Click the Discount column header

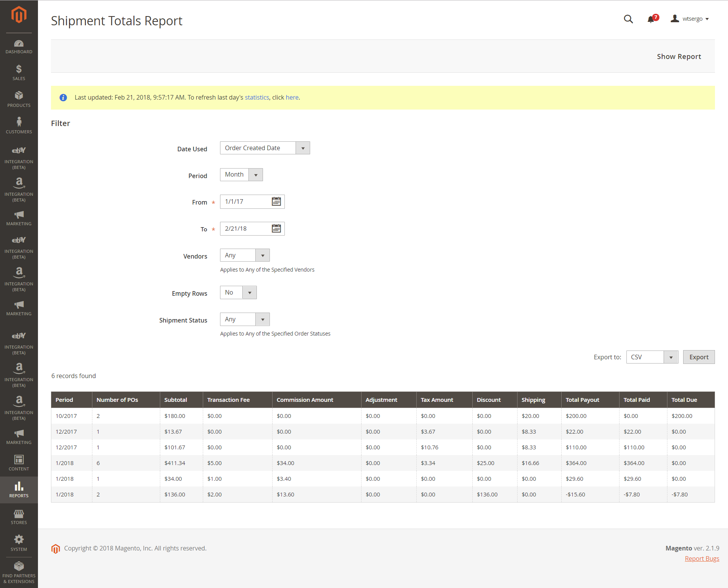pyautogui.click(x=495, y=400)
